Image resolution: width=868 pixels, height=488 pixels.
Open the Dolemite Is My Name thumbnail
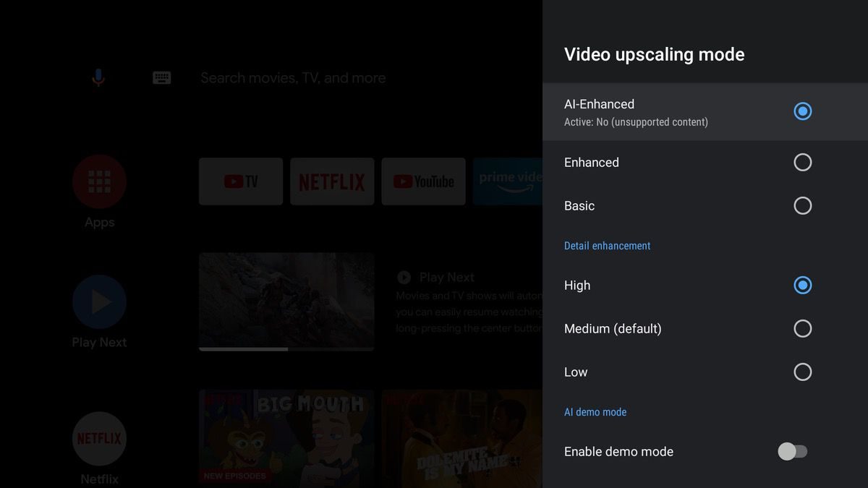(462, 437)
